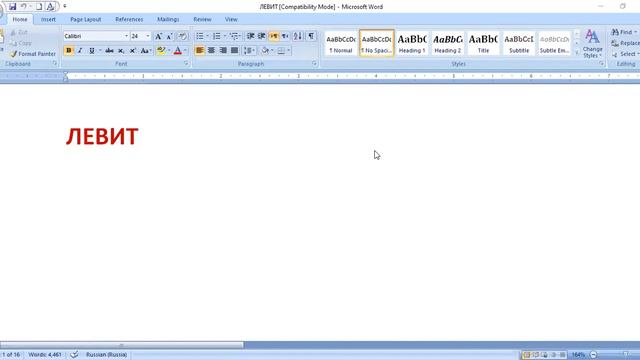The height and width of the screenshot is (360, 640).
Task: Switch to the Page Layout tab
Action: pos(86,19)
